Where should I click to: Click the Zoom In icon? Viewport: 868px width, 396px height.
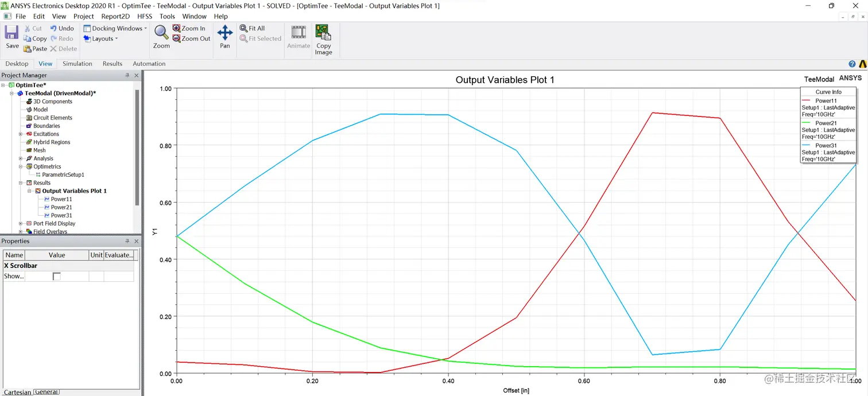(176, 28)
